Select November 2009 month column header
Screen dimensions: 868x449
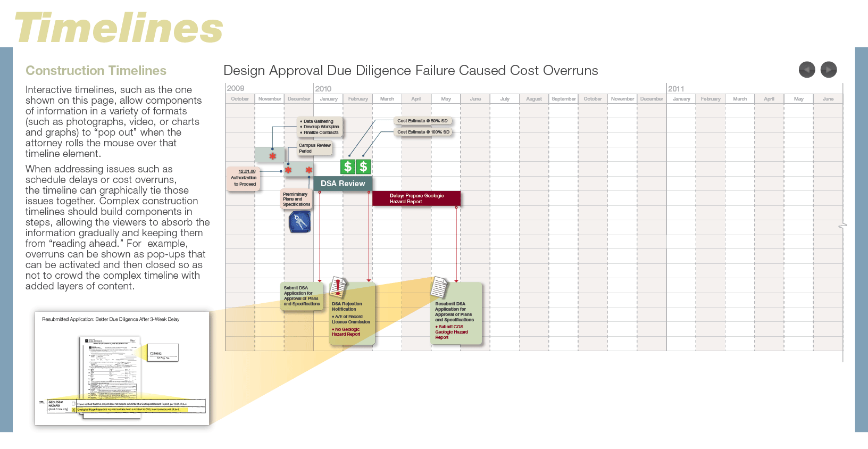coord(270,99)
